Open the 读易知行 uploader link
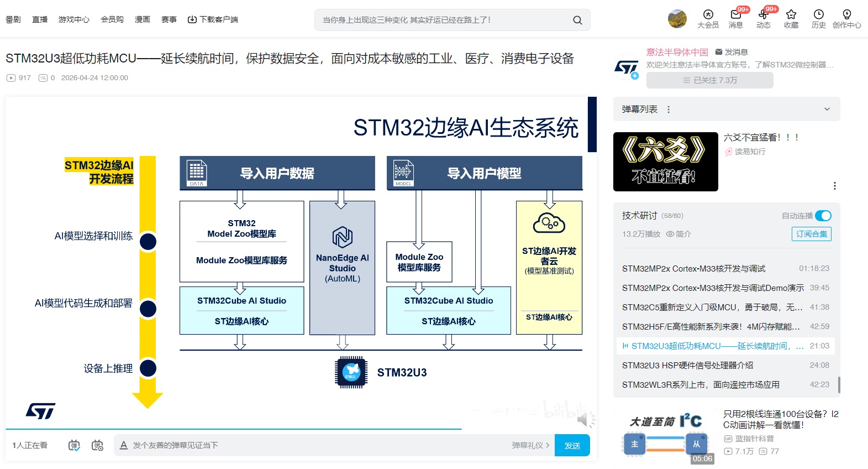The width and height of the screenshot is (868, 469). click(750, 152)
